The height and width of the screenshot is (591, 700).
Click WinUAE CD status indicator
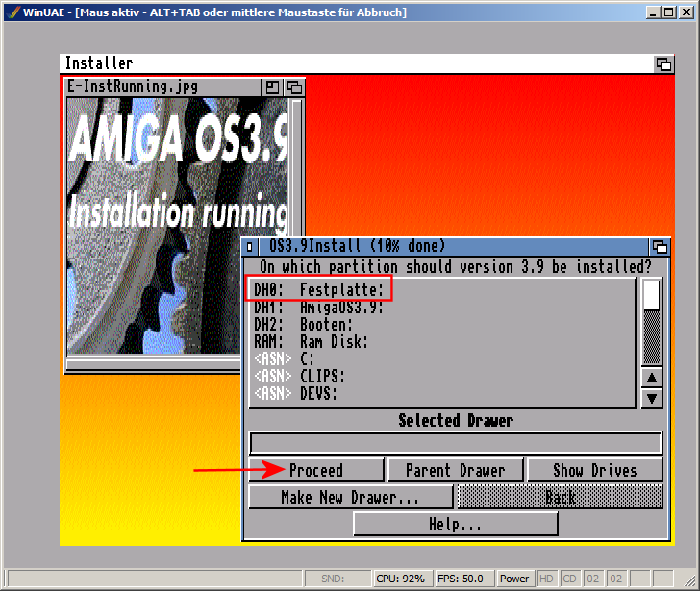[569, 579]
